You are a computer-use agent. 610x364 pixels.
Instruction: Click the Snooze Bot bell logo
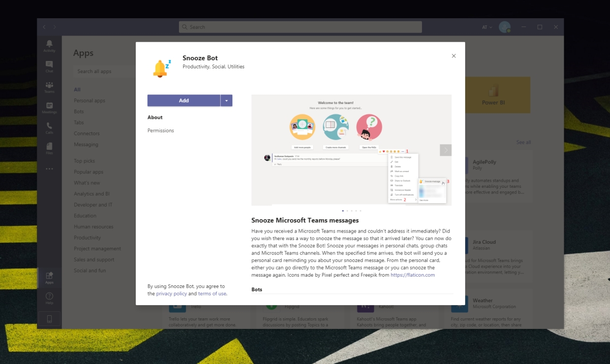162,68
